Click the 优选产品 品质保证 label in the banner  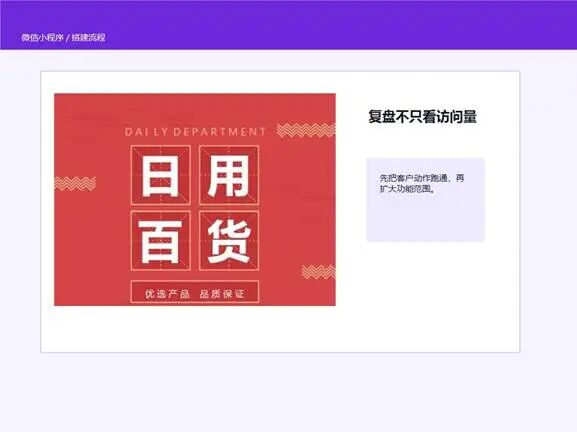[194, 293]
